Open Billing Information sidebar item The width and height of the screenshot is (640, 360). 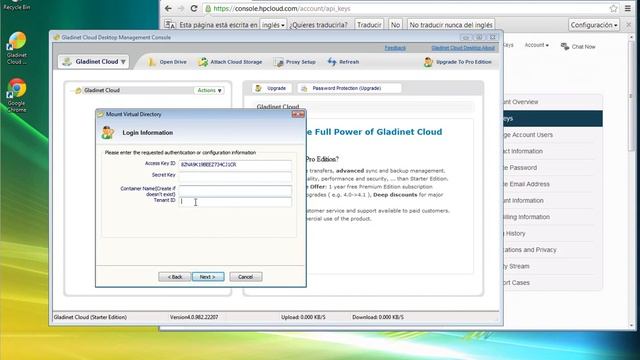tap(553, 217)
